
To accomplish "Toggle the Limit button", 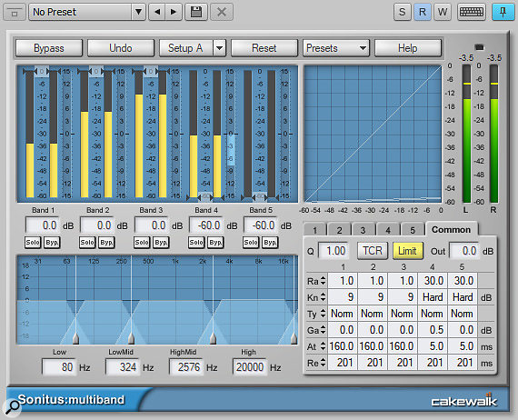I will 408,251.
